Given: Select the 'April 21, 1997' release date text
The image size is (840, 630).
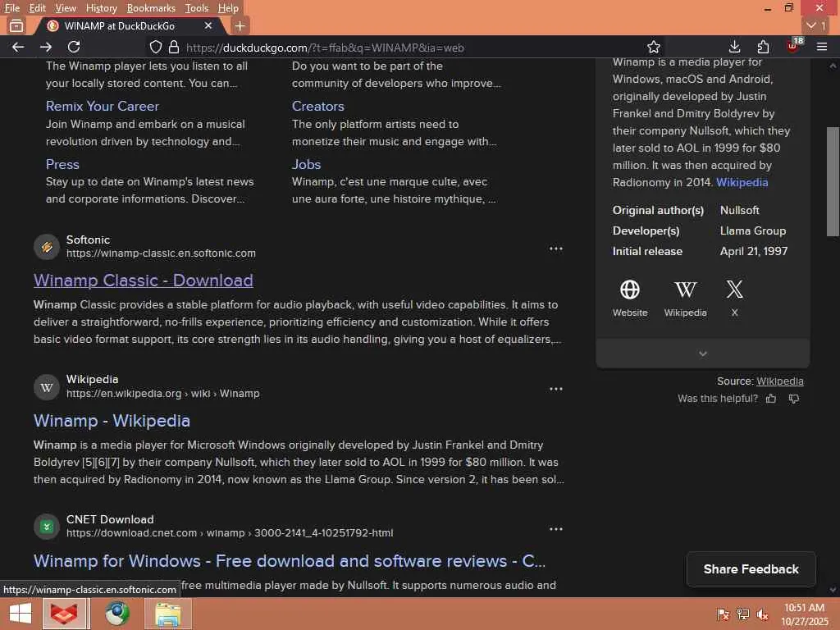Looking at the screenshot, I should click(x=753, y=251).
